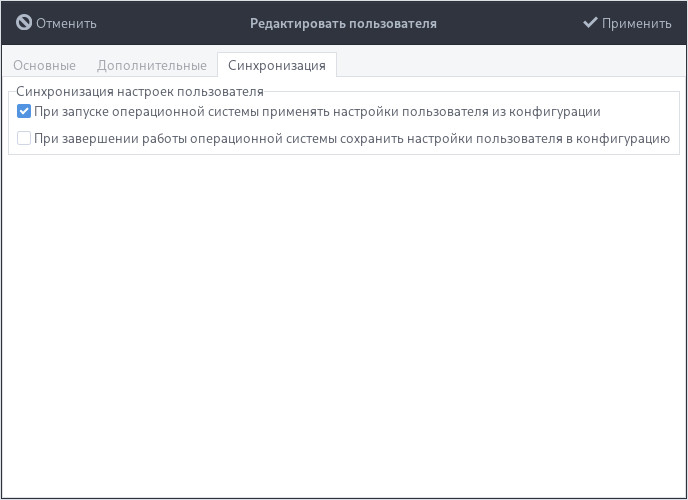Select the Синхронизация tab
Viewport: 688px width, 500px height.
tap(276, 65)
